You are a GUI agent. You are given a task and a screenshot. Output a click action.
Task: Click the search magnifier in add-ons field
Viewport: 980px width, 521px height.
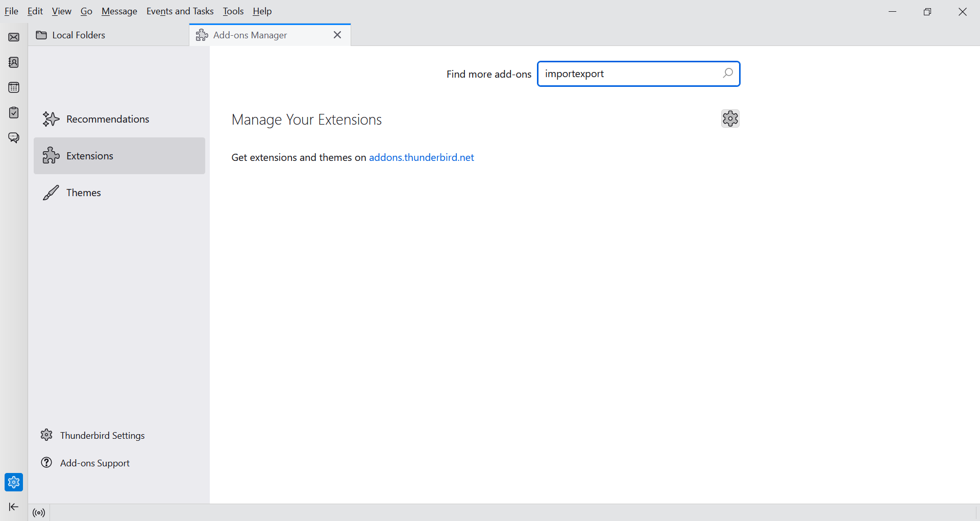pyautogui.click(x=728, y=74)
